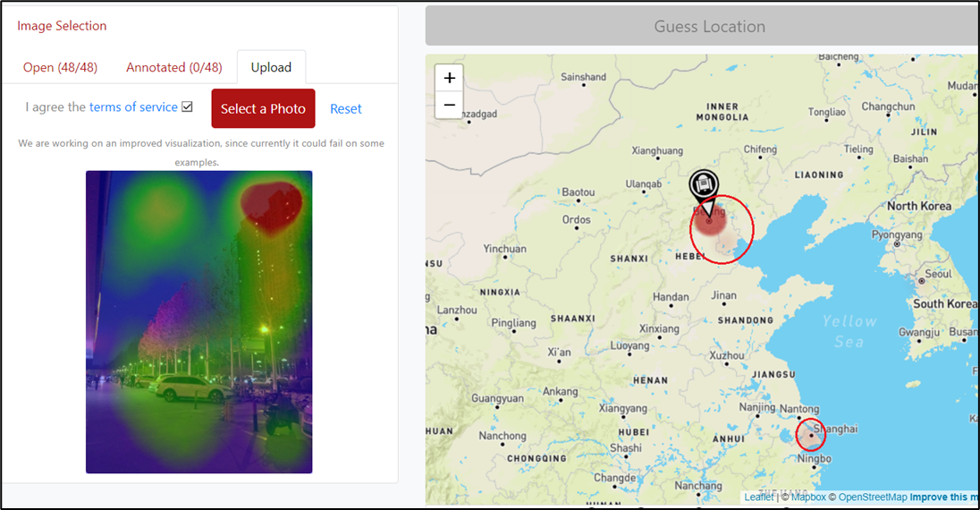Click the large red circle near Beijing
980x510 pixels.
tap(722, 229)
